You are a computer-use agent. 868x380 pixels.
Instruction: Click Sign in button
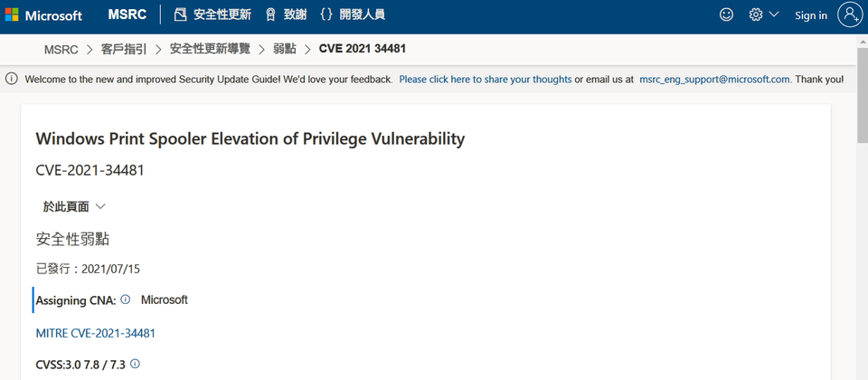(811, 15)
